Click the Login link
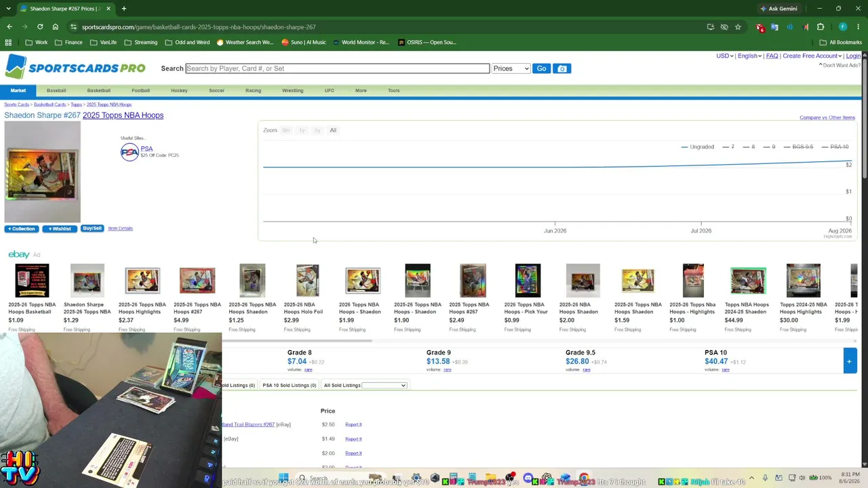The height and width of the screenshot is (488, 868). point(853,56)
